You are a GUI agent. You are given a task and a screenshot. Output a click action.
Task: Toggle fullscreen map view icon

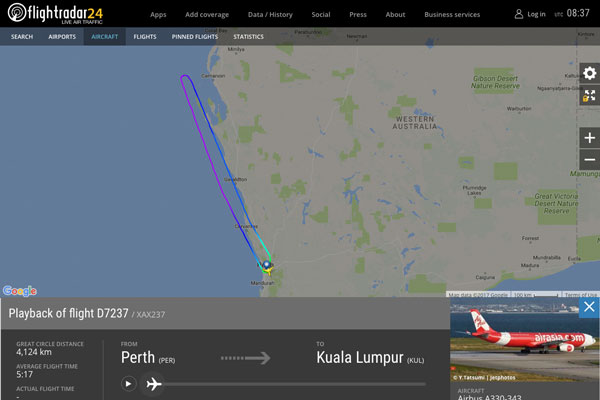coord(590,95)
